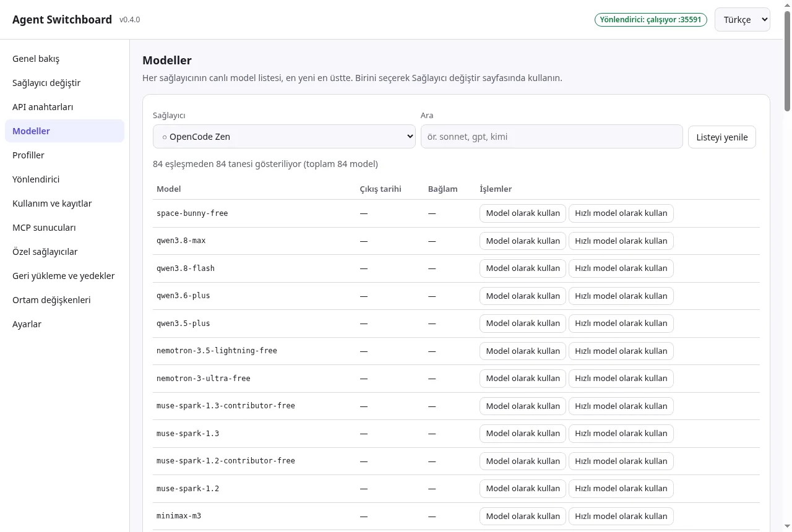Image resolution: width=792 pixels, height=532 pixels.
Task: Open API anahtarları section
Action: click(64, 107)
